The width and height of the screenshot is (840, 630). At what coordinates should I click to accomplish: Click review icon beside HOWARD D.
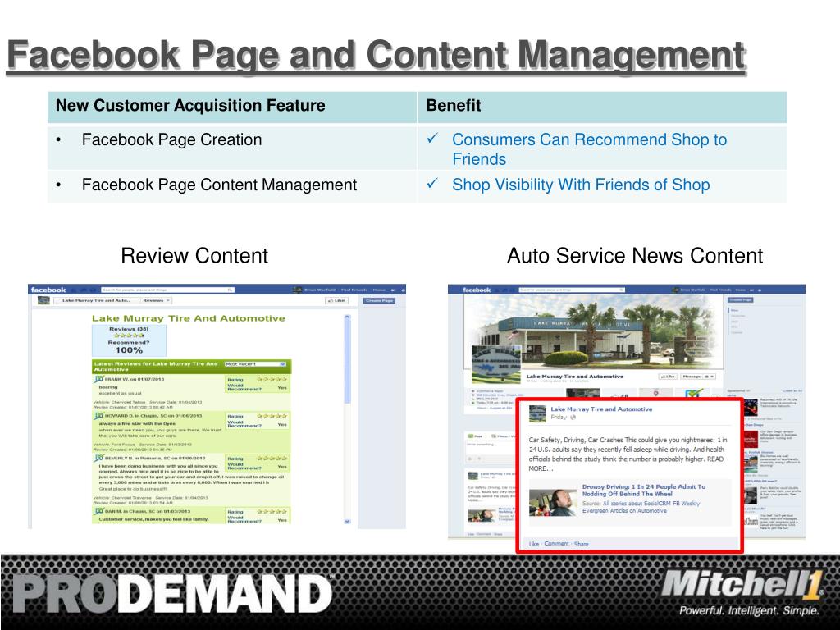point(98,416)
